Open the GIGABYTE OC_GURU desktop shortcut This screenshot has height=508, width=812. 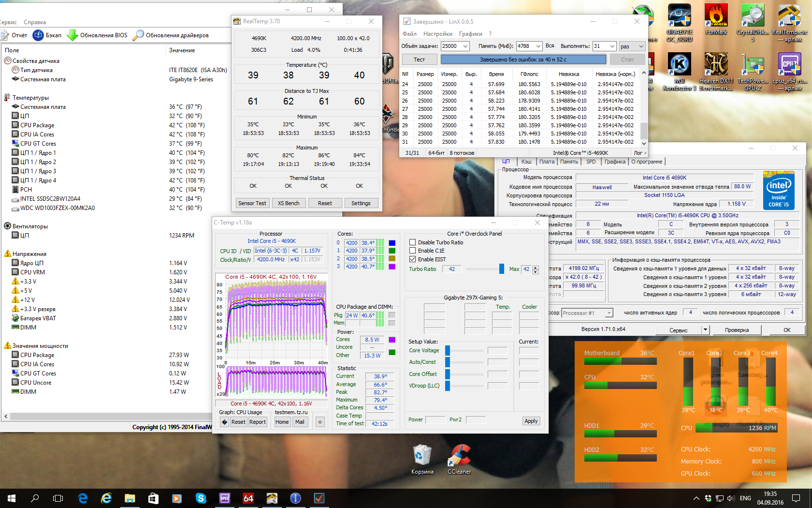tap(679, 23)
